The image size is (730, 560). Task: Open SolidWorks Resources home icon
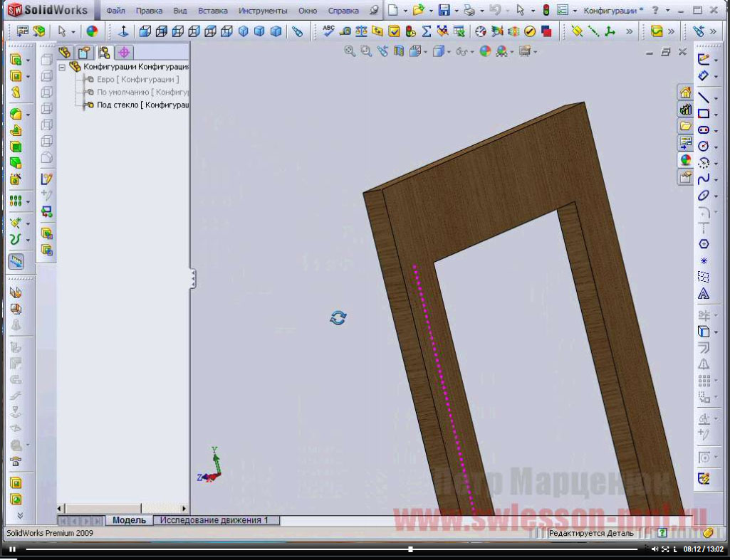[685, 93]
